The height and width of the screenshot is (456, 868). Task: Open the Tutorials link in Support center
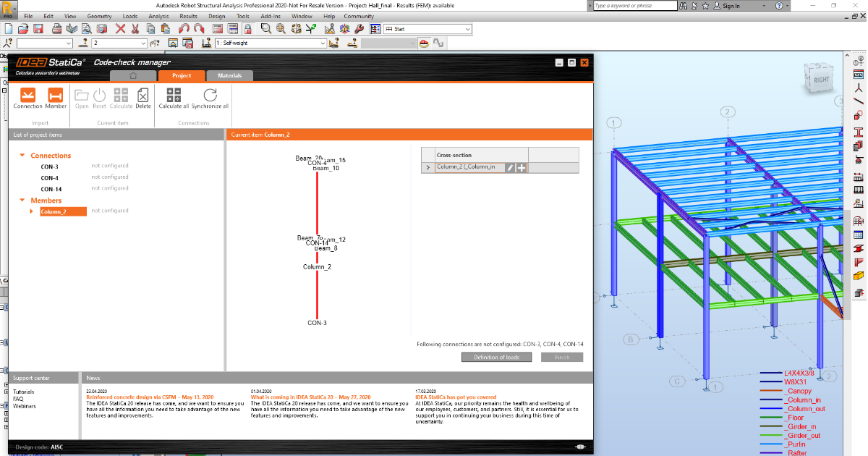[23, 392]
